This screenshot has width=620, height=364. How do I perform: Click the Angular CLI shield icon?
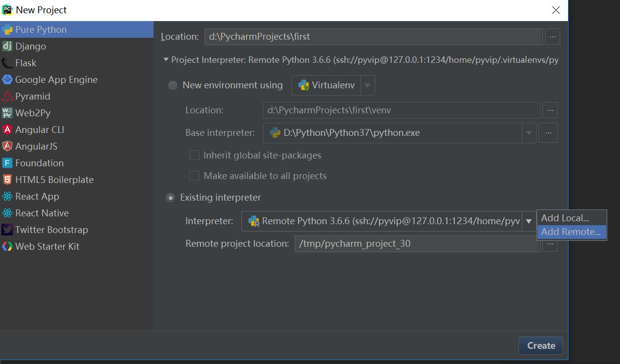tap(7, 130)
